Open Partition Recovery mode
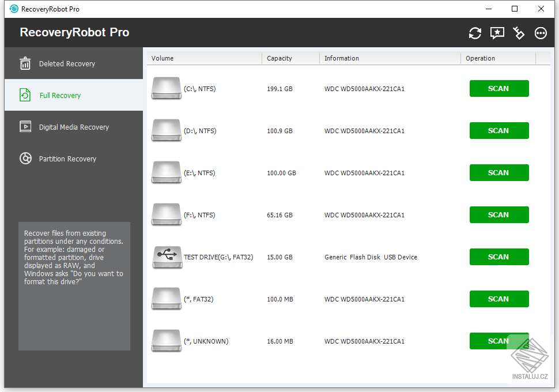This screenshot has width=559, height=392. pos(73,159)
